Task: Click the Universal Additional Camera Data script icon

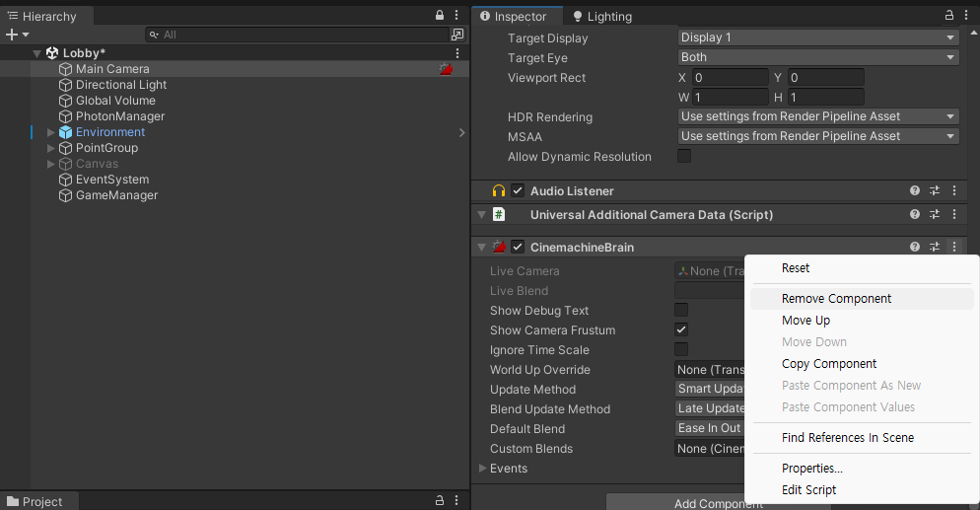Action: tap(499, 214)
